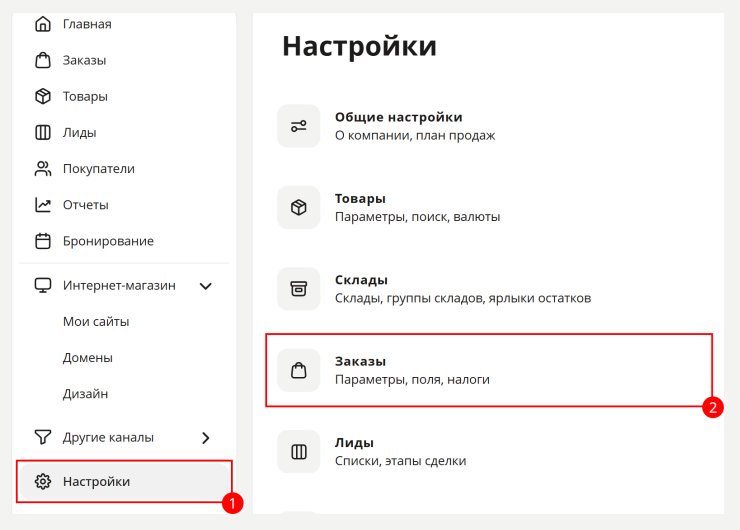Open Склады settings title
The image size is (740, 530).
(362, 280)
